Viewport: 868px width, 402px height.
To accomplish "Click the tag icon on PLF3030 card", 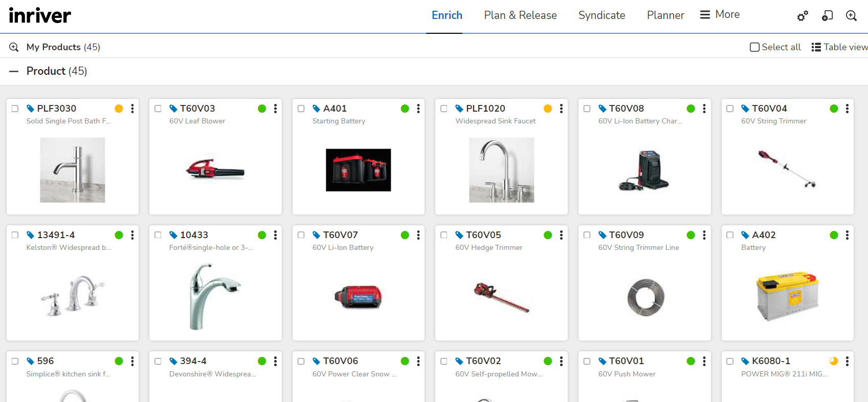I will pos(31,109).
